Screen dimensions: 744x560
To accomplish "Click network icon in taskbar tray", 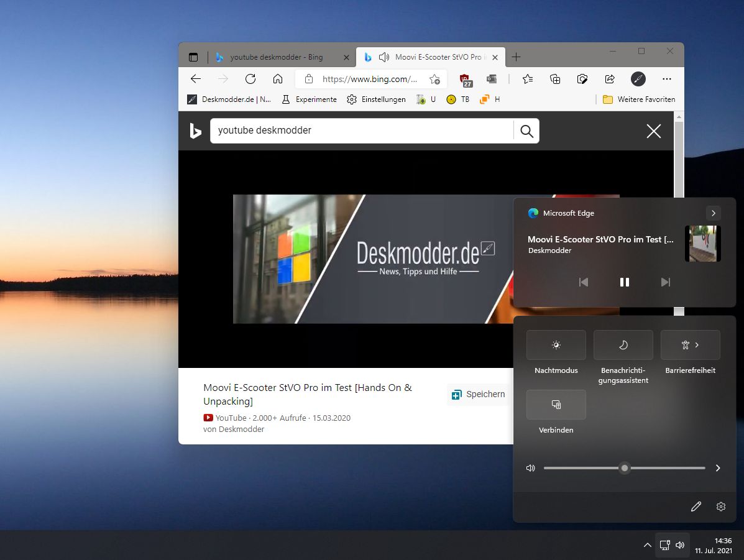I will (665, 545).
